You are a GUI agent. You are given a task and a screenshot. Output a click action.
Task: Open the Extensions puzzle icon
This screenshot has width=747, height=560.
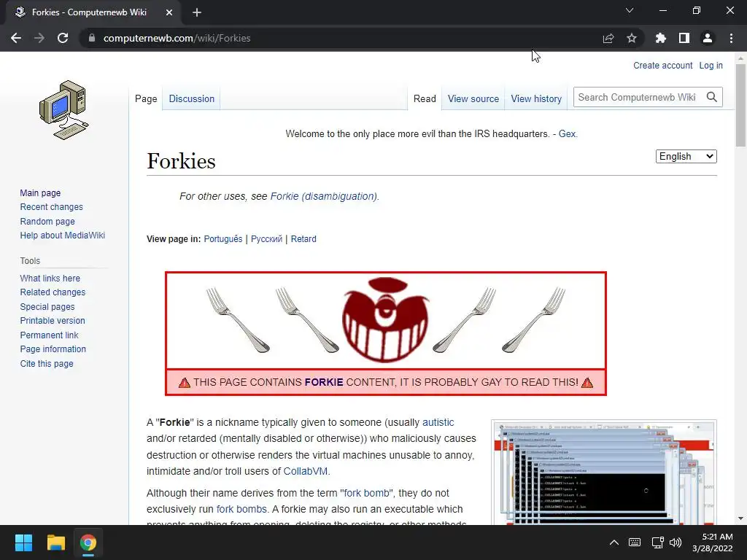[661, 38]
